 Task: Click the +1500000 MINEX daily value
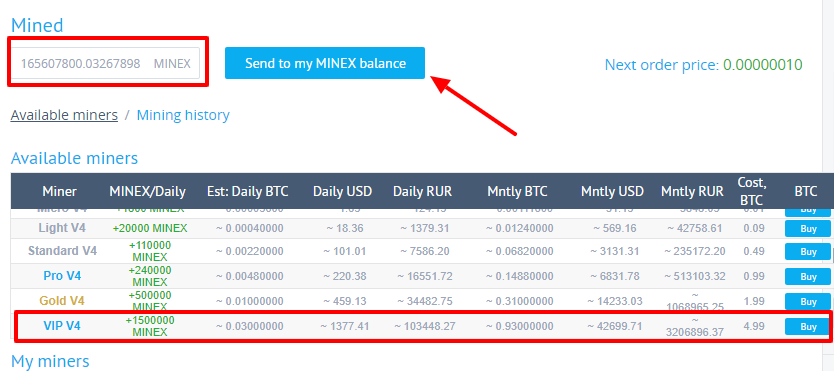click(149, 326)
